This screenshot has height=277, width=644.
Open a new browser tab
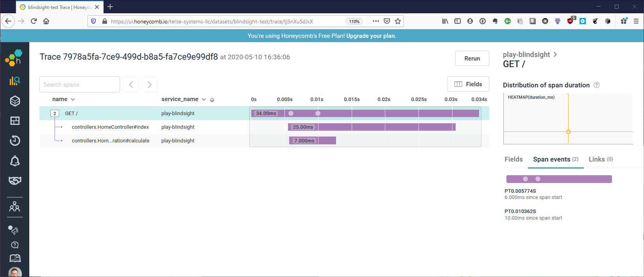click(x=110, y=7)
